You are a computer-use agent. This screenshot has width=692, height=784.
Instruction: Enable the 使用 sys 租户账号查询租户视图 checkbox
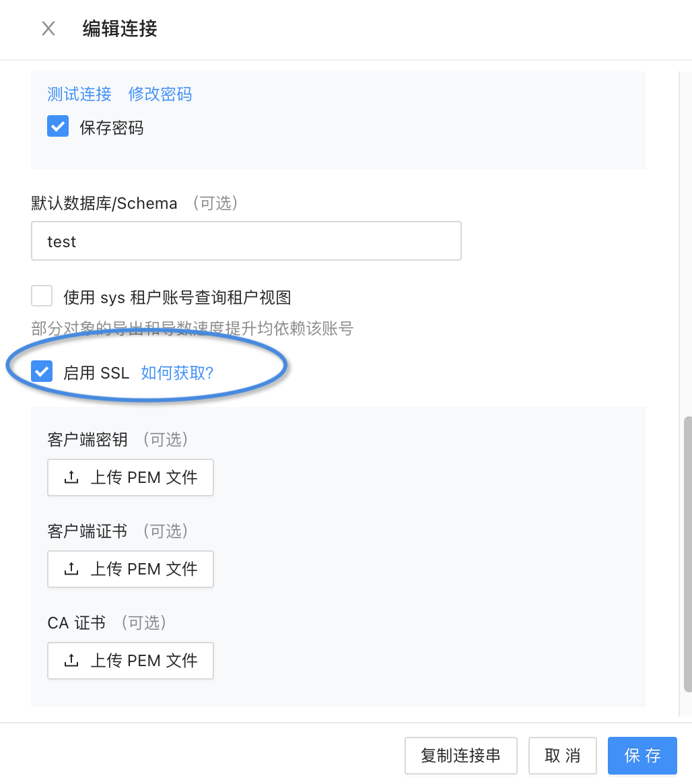tap(42, 295)
